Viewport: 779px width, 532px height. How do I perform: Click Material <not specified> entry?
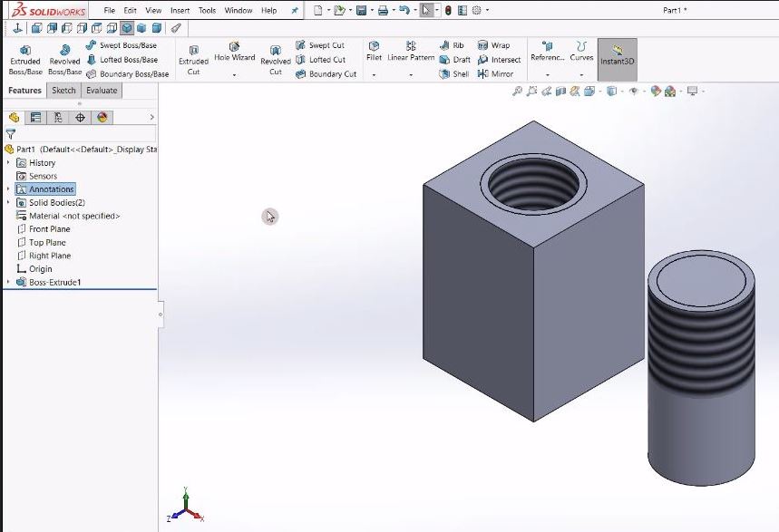[x=68, y=216]
